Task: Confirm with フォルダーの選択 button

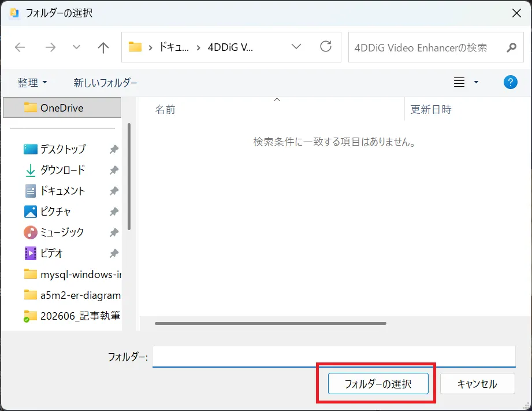Action: [x=378, y=384]
